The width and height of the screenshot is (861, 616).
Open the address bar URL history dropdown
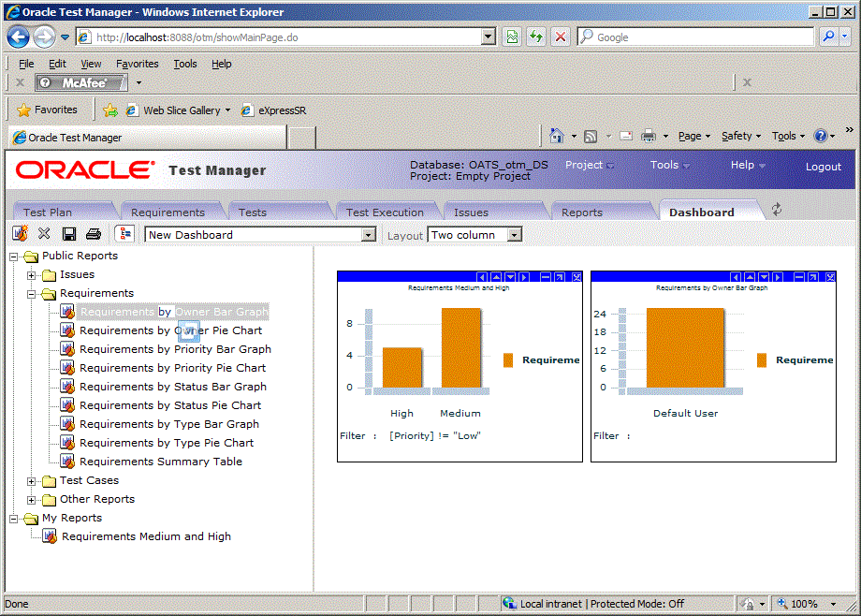coord(488,37)
